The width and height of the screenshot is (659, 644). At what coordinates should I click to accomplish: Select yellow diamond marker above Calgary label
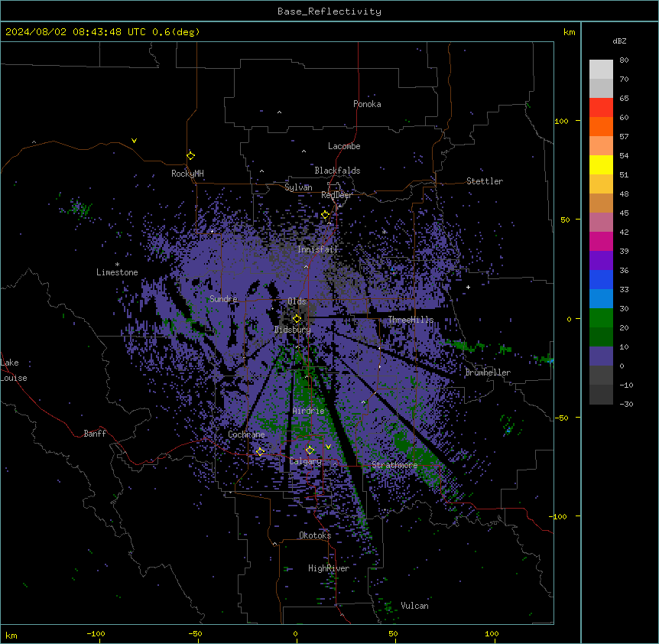tap(310, 450)
